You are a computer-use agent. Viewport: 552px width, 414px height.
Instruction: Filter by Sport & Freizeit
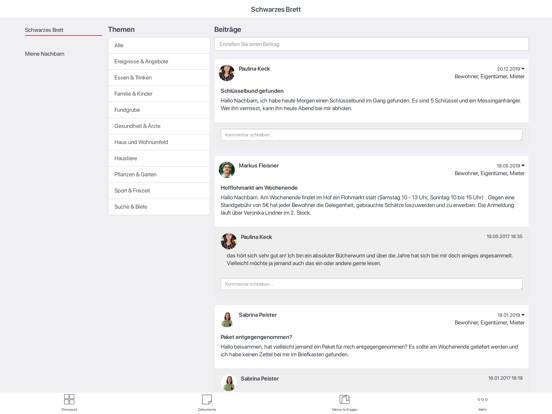pyautogui.click(x=159, y=191)
